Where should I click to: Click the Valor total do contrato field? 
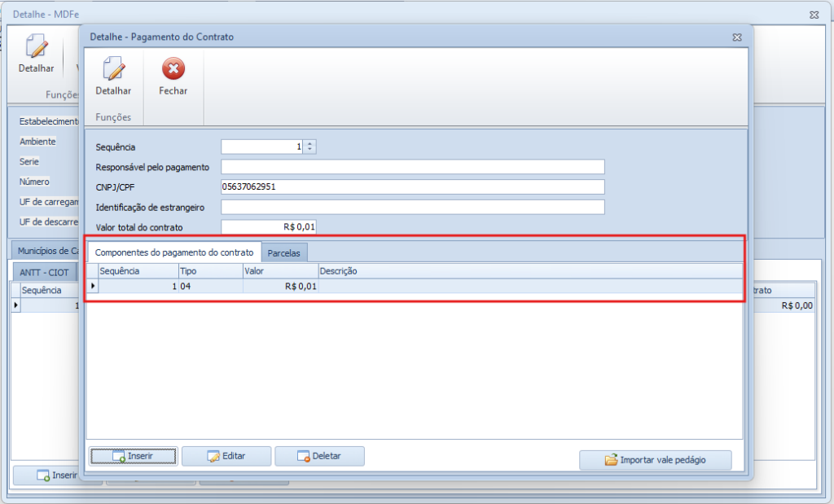(x=269, y=227)
